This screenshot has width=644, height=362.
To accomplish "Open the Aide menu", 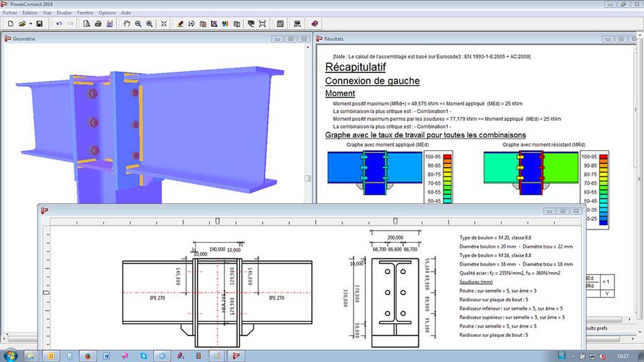I will coord(126,13).
